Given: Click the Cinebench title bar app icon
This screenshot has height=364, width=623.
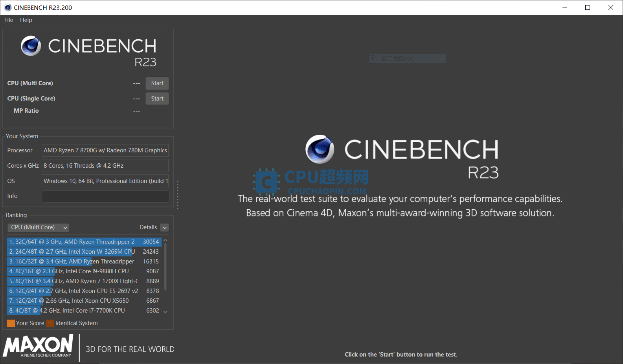Looking at the screenshot, I should click(x=7, y=7).
